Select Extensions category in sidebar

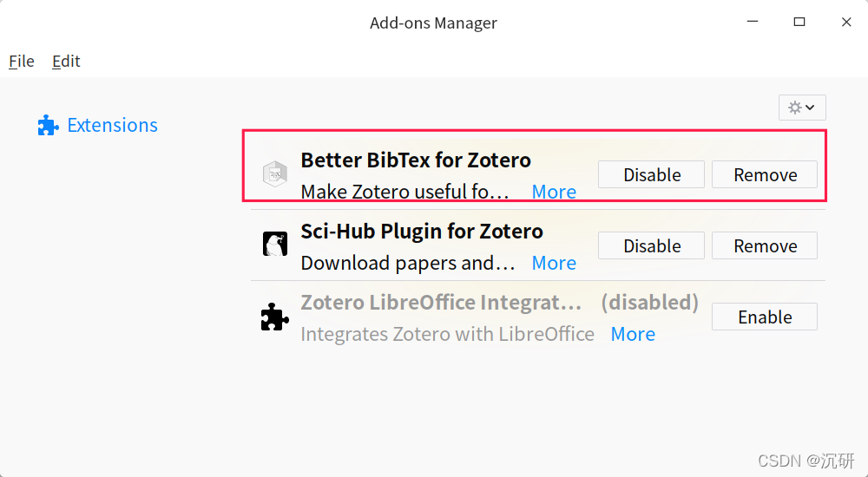pyautogui.click(x=112, y=125)
